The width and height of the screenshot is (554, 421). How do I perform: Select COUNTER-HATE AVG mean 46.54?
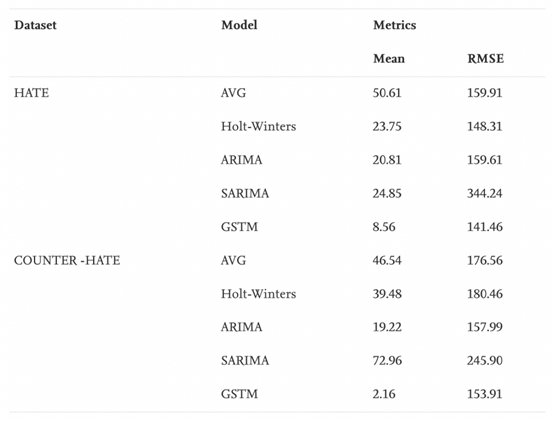pos(387,260)
